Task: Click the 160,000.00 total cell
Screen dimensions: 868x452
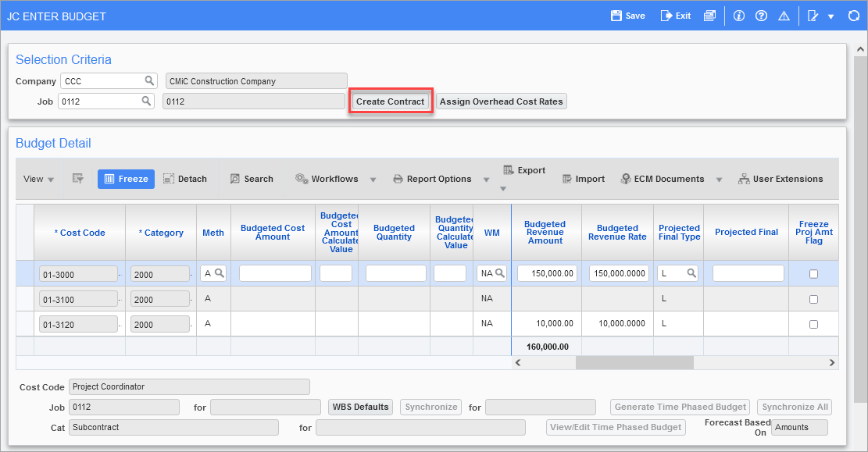Action: (548, 347)
